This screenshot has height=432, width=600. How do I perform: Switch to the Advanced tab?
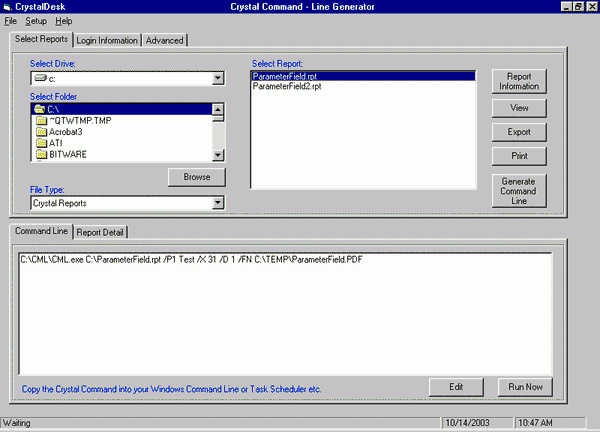[165, 41]
